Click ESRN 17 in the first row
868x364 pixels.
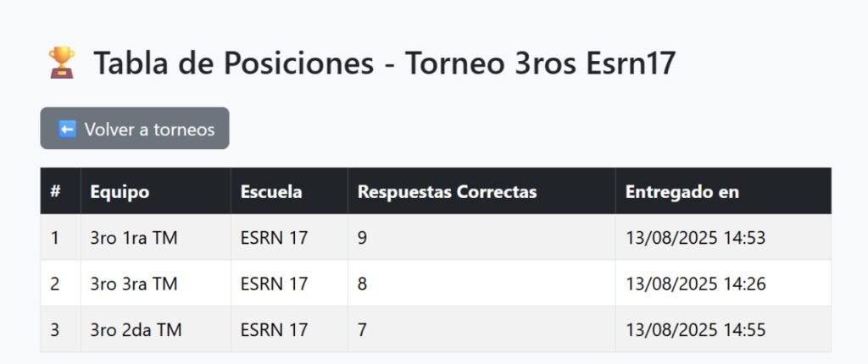(274, 238)
